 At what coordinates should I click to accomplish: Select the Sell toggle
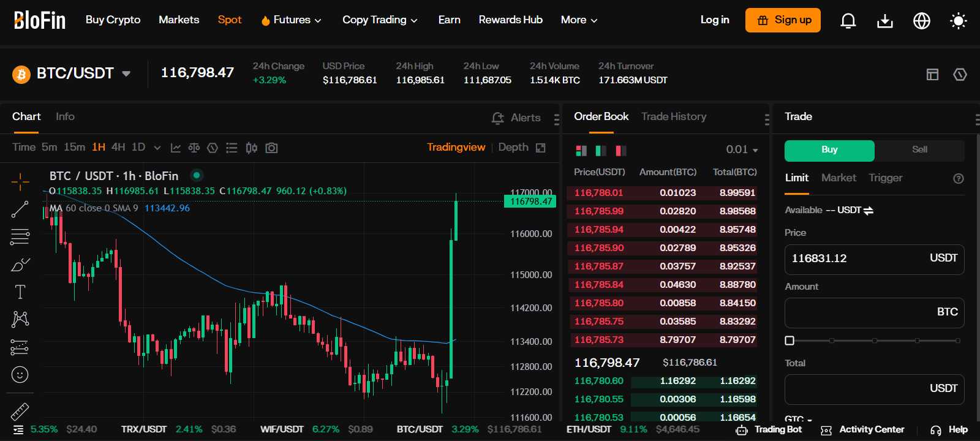[919, 150]
